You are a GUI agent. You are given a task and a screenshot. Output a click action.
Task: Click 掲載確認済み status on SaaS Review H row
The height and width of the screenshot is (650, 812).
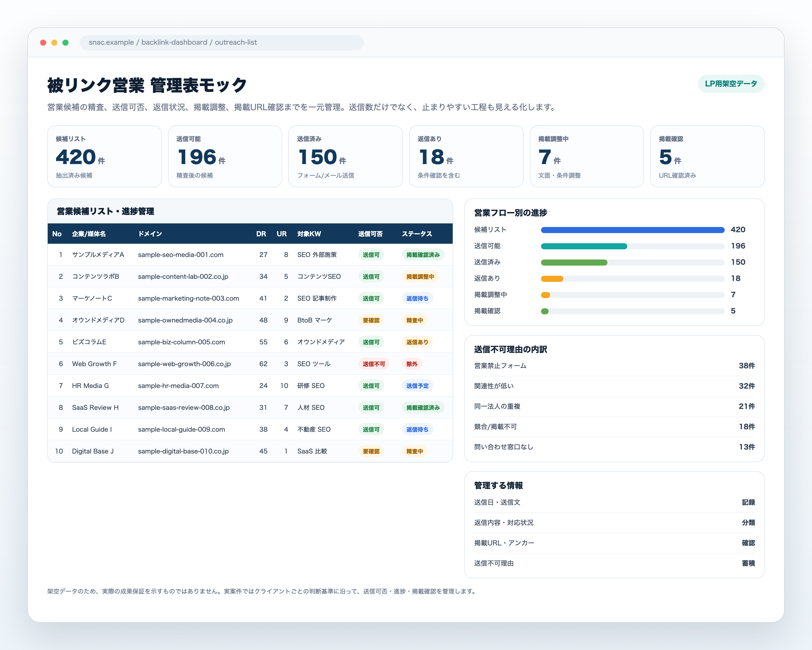coord(423,408)
